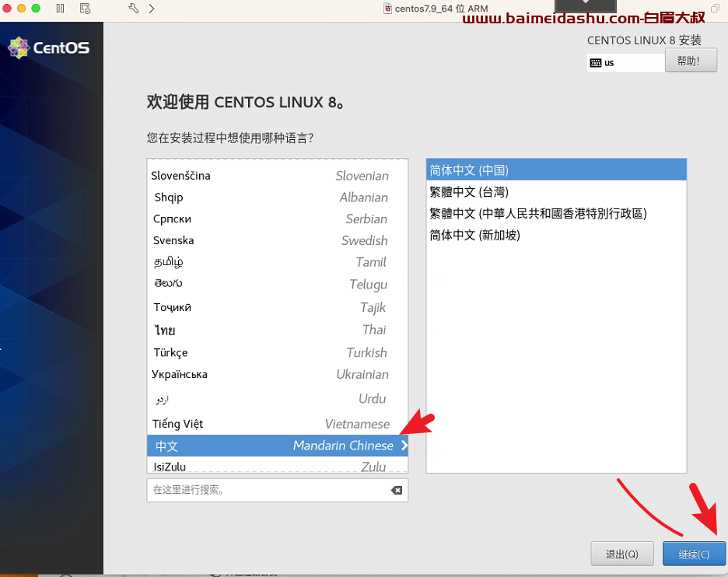Screen dimensions: 728x577
Task: Click the Mandarin Chinese row chevron arrow
Action: pos(404,446)
